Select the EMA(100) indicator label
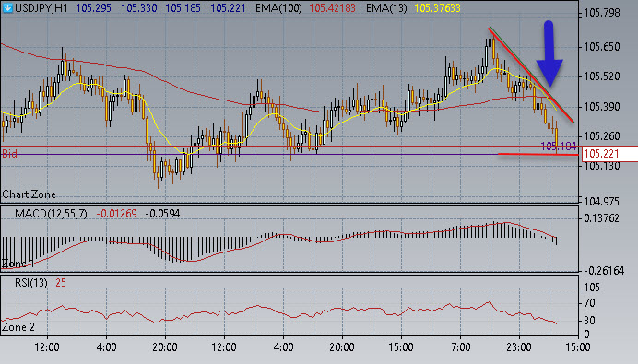This screenshot has width=638, height=364. point(278,8)
